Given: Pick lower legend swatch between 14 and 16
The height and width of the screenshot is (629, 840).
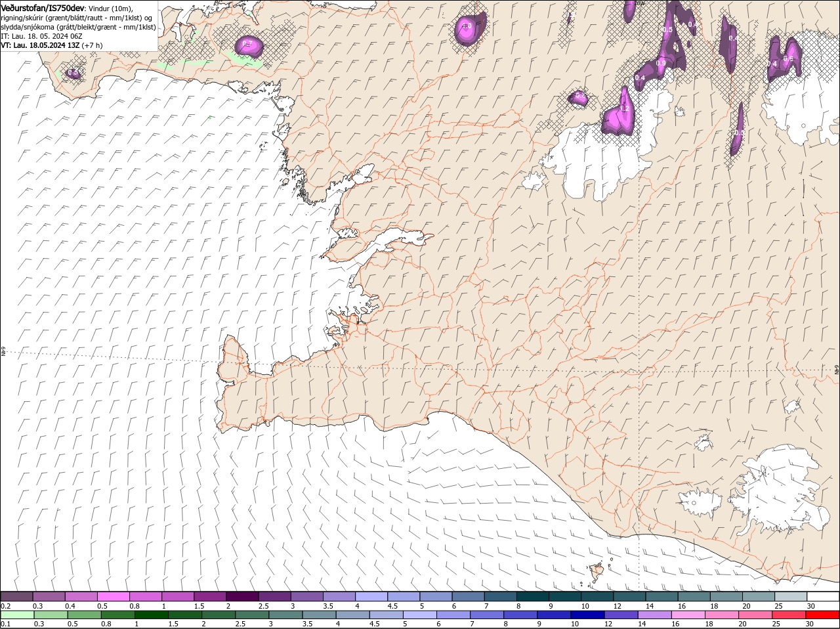Looking at the screenshot, I should (655, 615).
